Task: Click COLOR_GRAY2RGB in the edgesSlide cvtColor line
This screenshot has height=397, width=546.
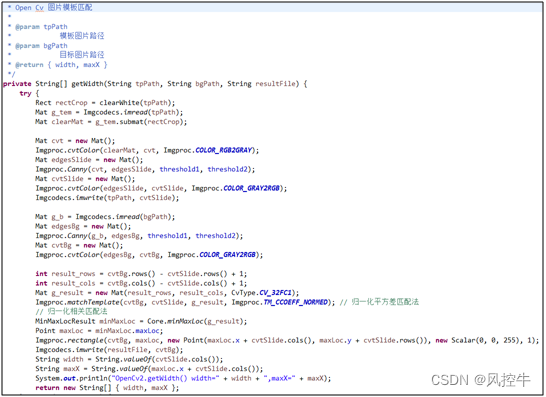Action: (251, 188)
